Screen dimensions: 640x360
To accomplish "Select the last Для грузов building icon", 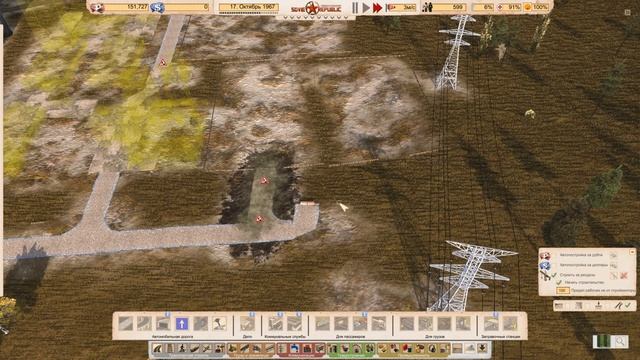I will point(463,324).
